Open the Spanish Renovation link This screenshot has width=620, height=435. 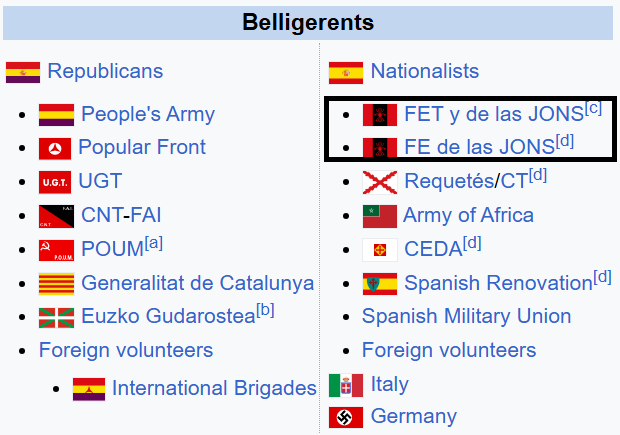pos(498,284)
